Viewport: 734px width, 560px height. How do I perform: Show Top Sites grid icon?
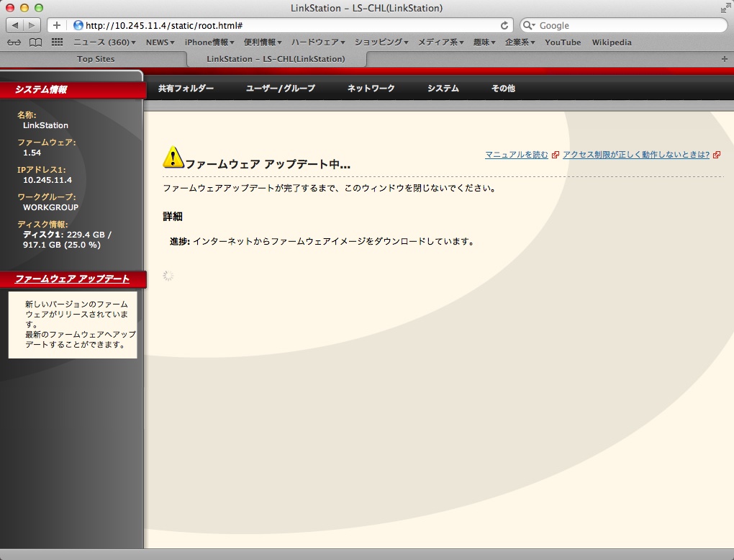58,42
